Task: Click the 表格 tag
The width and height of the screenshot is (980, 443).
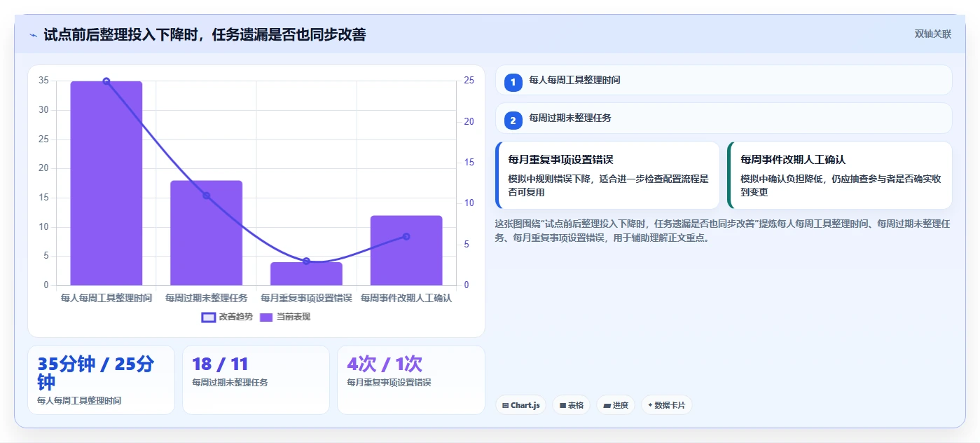Action: tap(572, 405)
